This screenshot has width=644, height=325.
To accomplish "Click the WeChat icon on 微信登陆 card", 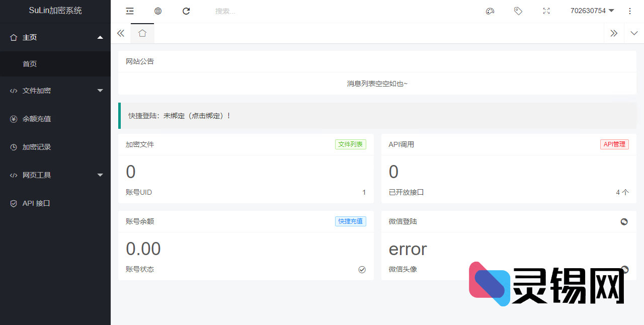I will click(x=624, y=221).
